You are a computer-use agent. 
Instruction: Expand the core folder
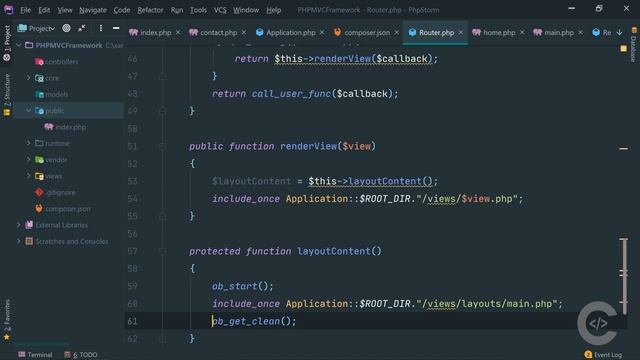[x=29, y=78]
